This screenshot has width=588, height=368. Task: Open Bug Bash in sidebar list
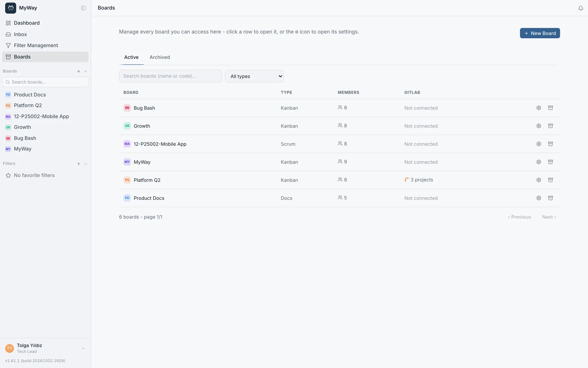coord(45,138)
